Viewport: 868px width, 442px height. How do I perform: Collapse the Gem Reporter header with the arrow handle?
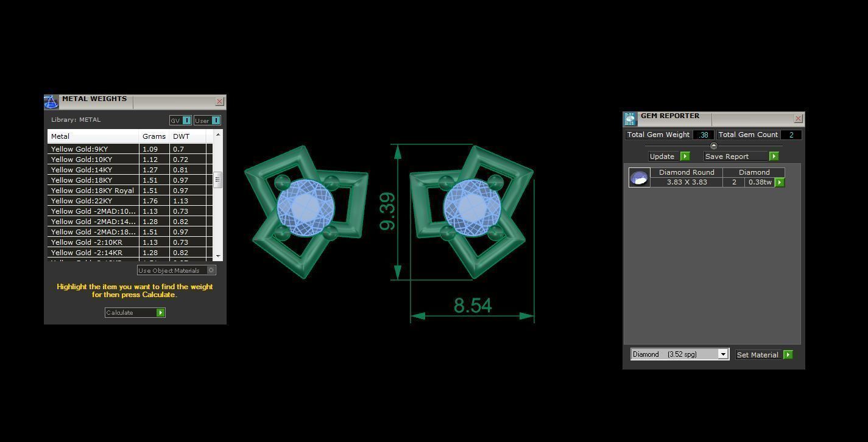coord(713,146)
